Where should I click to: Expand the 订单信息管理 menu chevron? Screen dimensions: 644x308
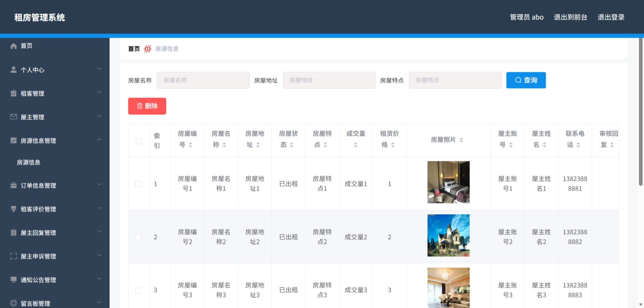(99, 184)
